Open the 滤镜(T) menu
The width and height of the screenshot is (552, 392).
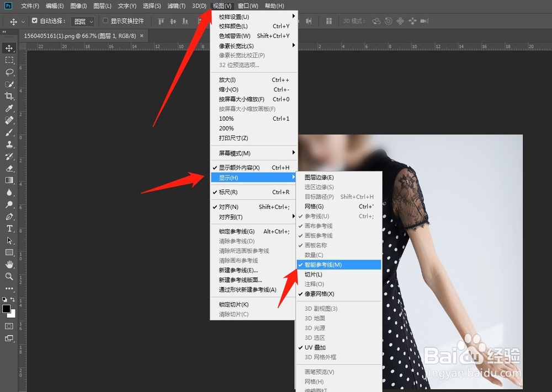[177, 6]
